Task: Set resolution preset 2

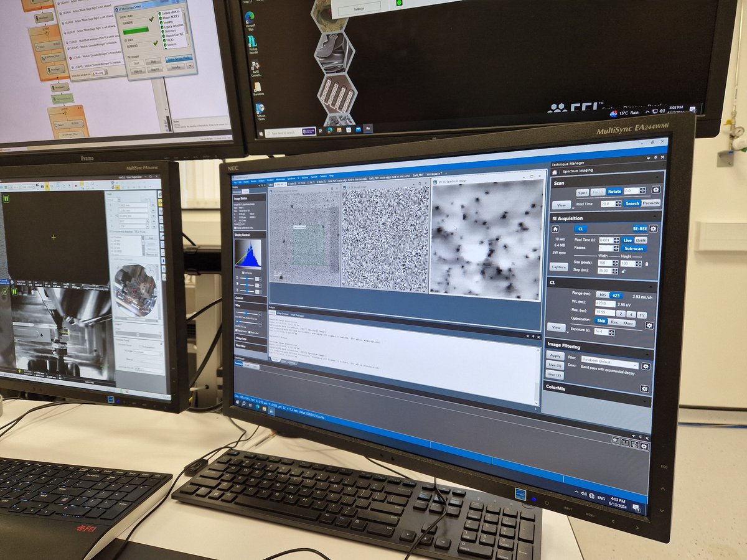Action: tap(621, 314)
